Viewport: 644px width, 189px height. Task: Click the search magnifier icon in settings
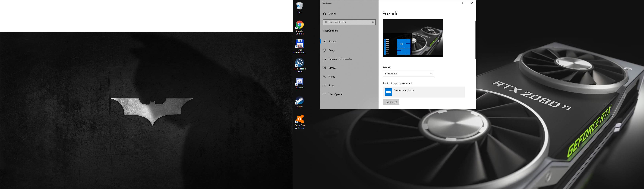372,22
